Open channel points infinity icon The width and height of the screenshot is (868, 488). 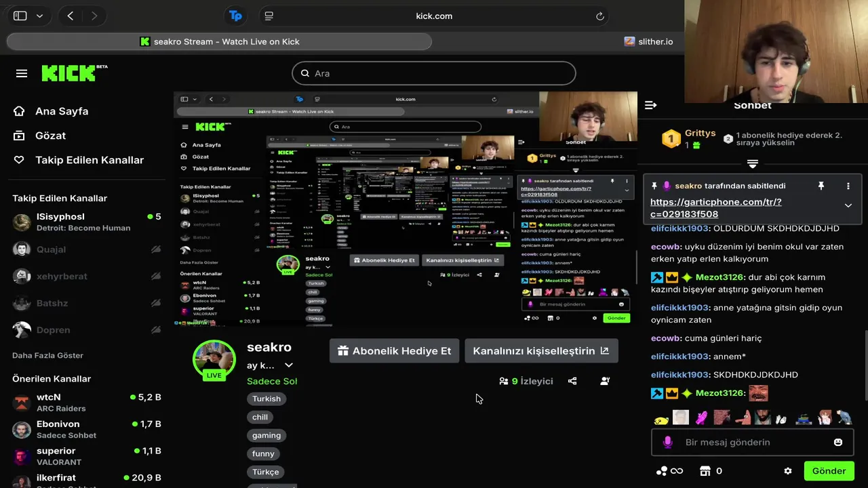pyautogui.click(x=669, y=471)
